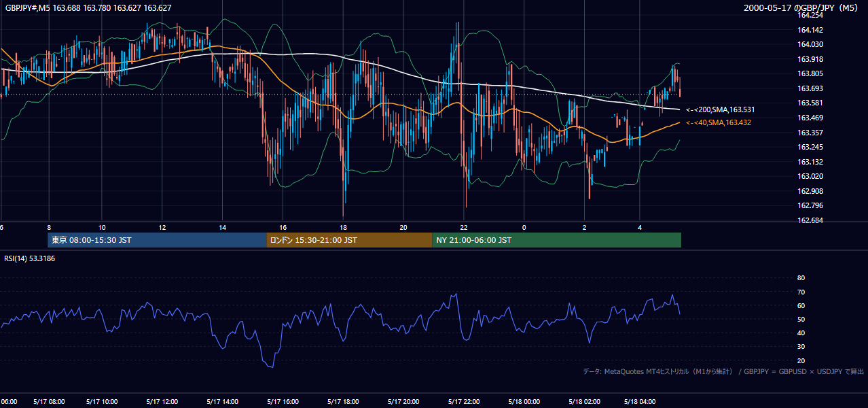
Task: Click chart hour tick label 16
Action: [283, 227]
